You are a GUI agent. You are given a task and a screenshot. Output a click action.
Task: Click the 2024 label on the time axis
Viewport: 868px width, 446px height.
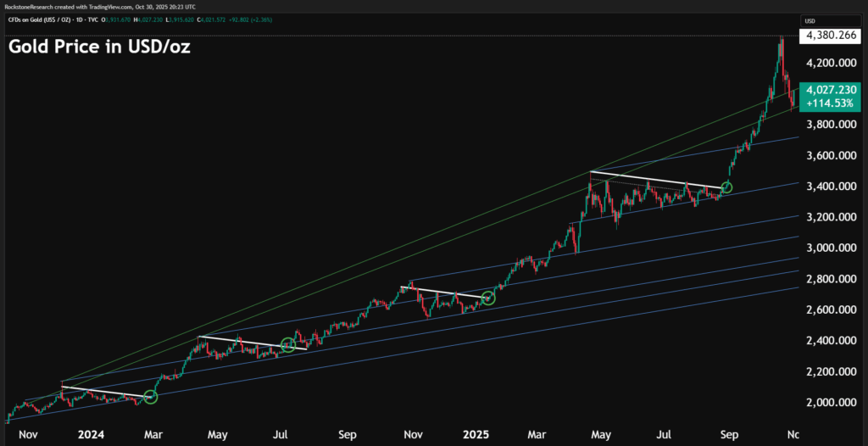(89, 434)
